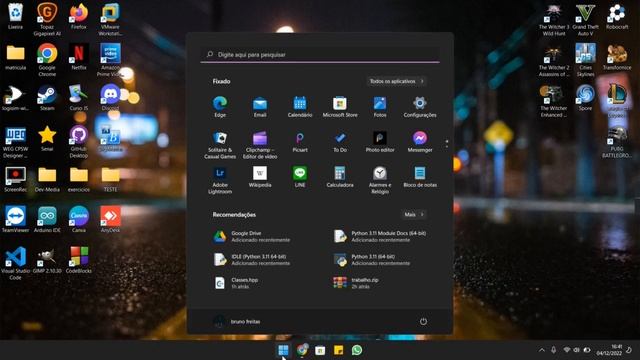Select the Canva desktop icon
640x360 pixels.
(x=79, y=219)
